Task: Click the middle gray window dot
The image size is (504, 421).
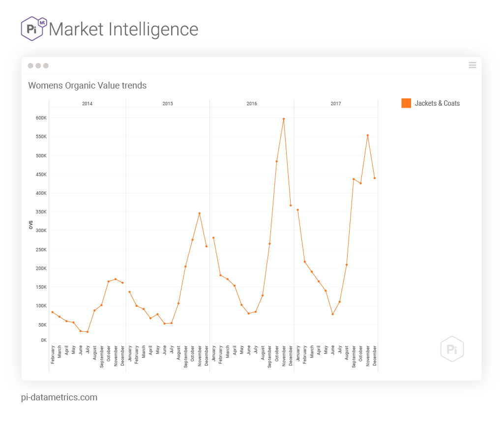Action: [x=38, y=65]
